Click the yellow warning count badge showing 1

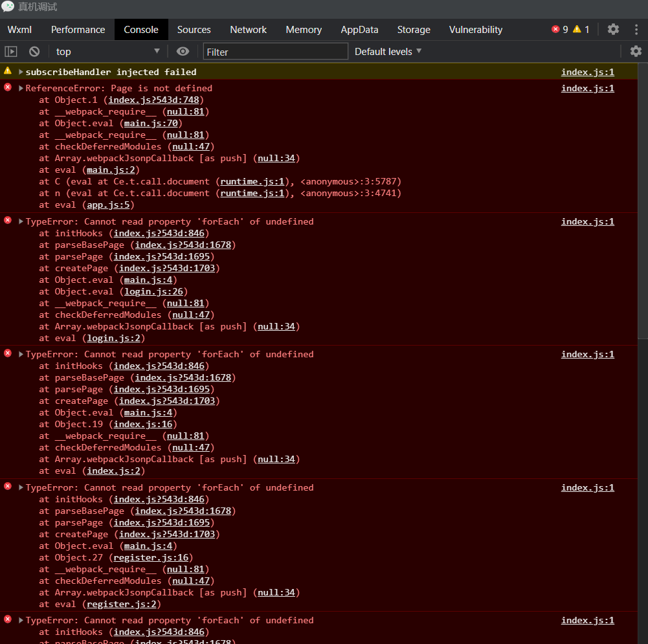click(x=581, y=29)
